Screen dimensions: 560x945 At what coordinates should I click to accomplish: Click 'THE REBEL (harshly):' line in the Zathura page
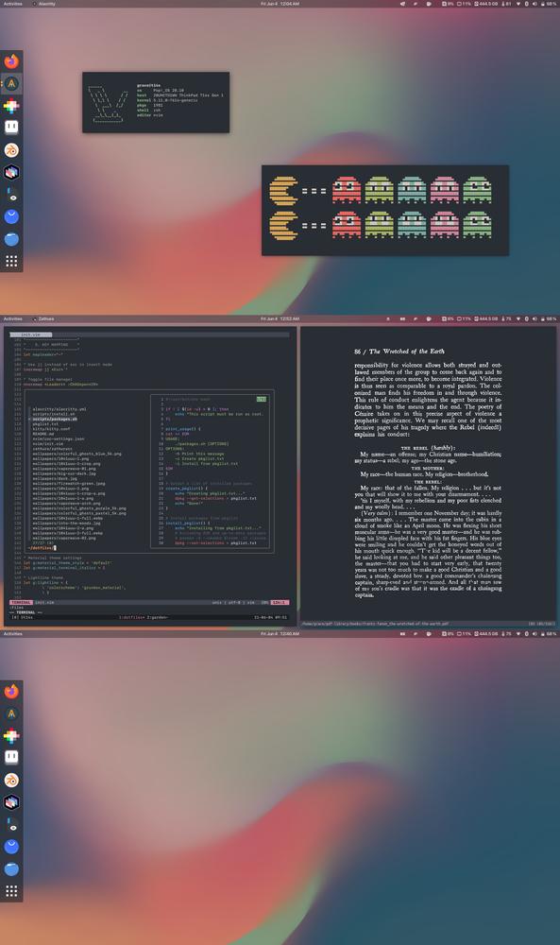point(428,448)
